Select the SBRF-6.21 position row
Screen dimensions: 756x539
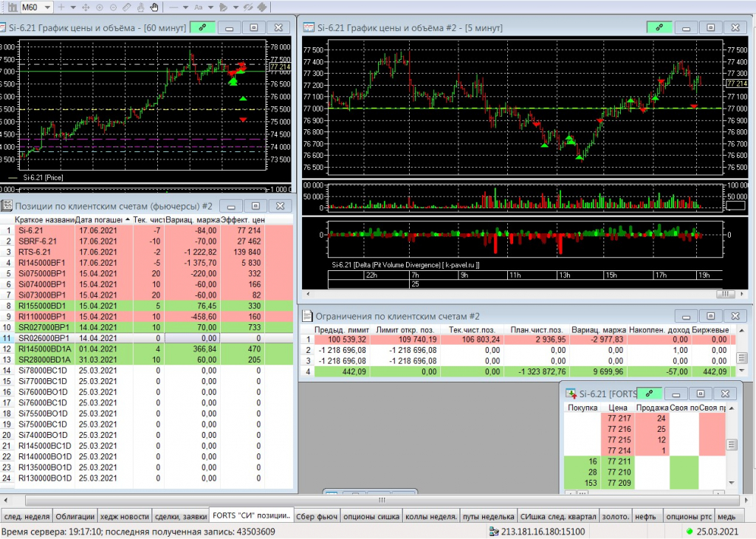click(x=146, y=241)
